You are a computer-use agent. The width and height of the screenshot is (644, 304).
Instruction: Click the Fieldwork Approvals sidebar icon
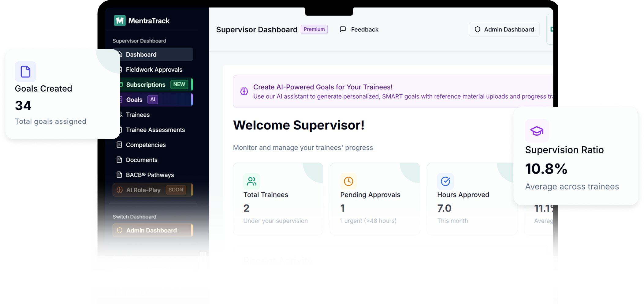(119, 69)
